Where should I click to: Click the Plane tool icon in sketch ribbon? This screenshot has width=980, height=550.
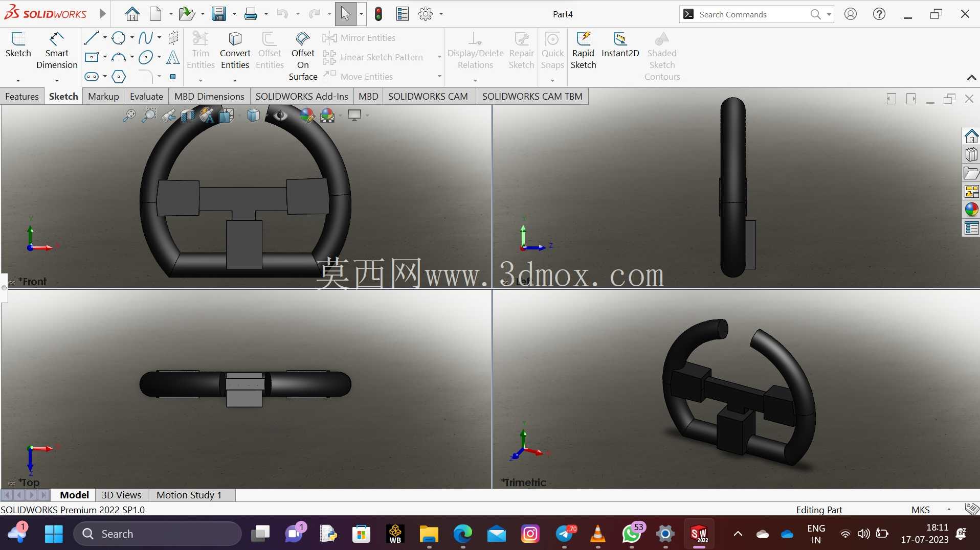tap(173, 38)
